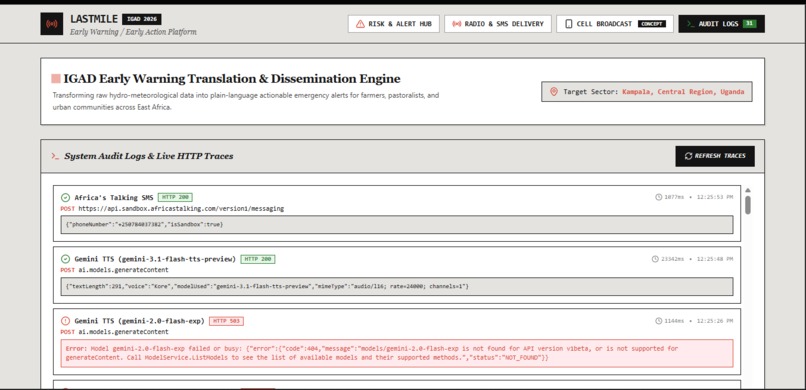Select the Target Sector Kampala location box
The height and width of the screenshot is (390, 806).
647,91
